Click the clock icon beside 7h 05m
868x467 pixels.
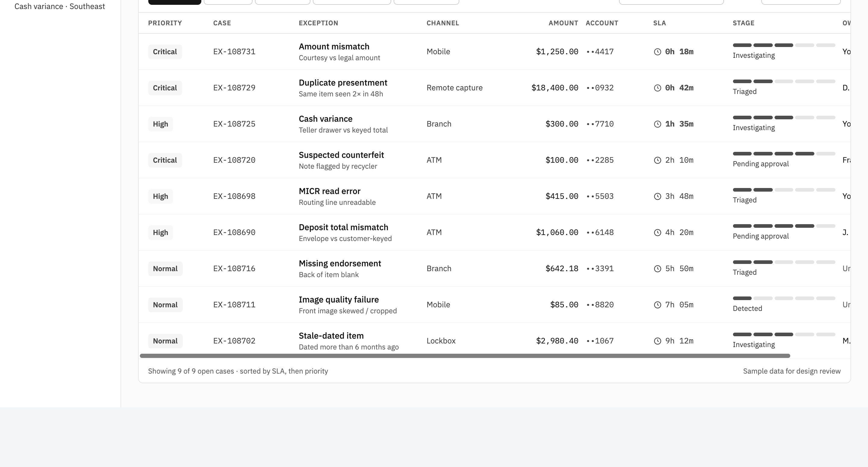(x=657, y=305)
